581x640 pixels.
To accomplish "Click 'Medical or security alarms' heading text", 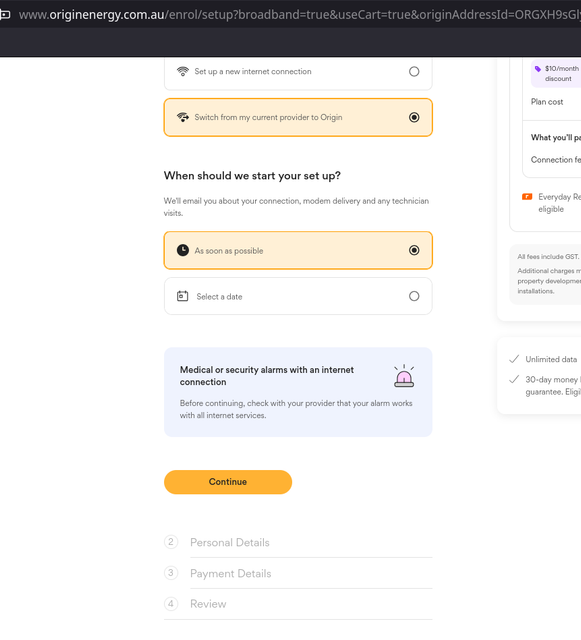I will click(267, 376).
